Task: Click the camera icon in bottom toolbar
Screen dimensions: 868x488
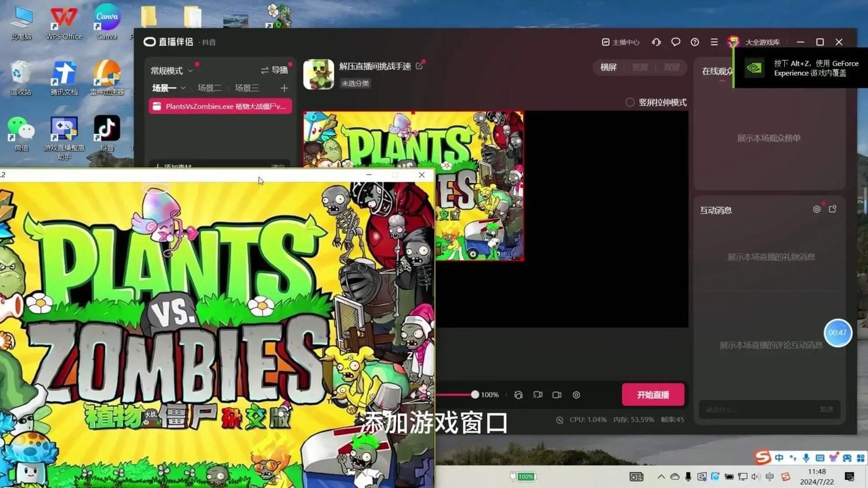Action: pos(557,395)
